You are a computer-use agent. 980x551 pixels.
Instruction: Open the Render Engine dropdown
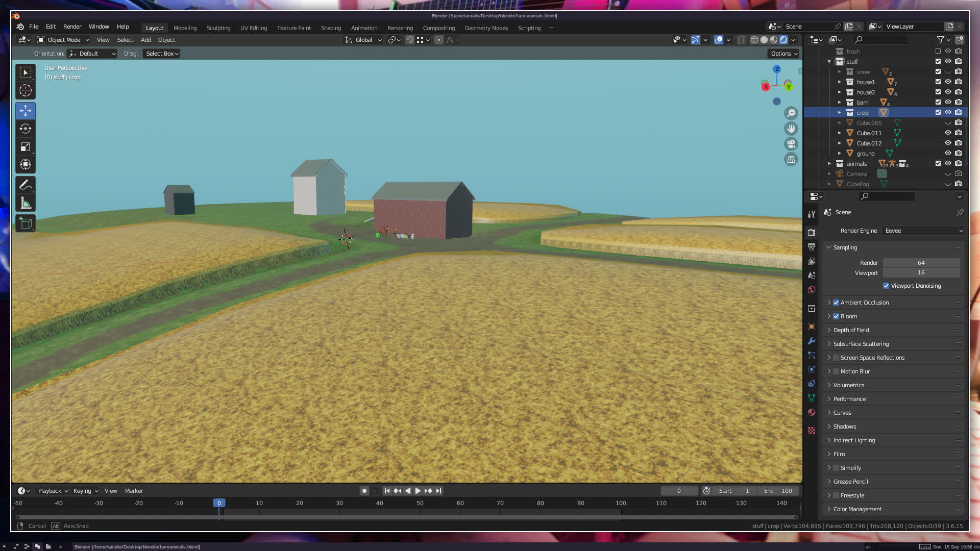click(924, 231)
